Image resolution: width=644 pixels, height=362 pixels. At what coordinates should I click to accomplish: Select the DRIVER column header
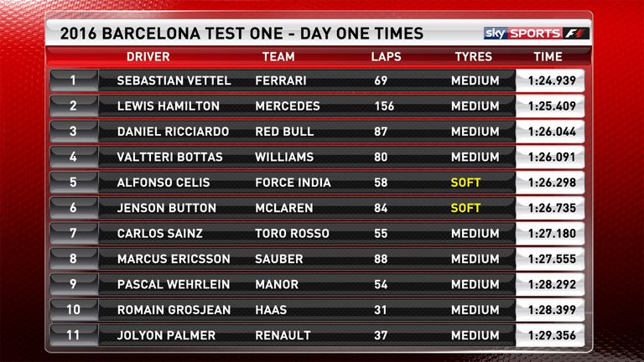click(148, 57)
